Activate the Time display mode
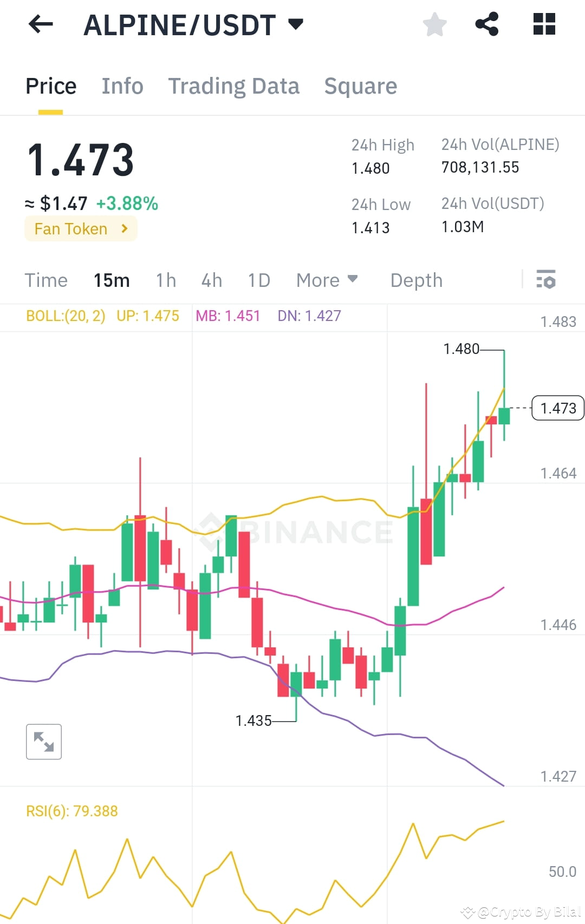The width and height of the screenshot is (585, 924). (46, 280)
